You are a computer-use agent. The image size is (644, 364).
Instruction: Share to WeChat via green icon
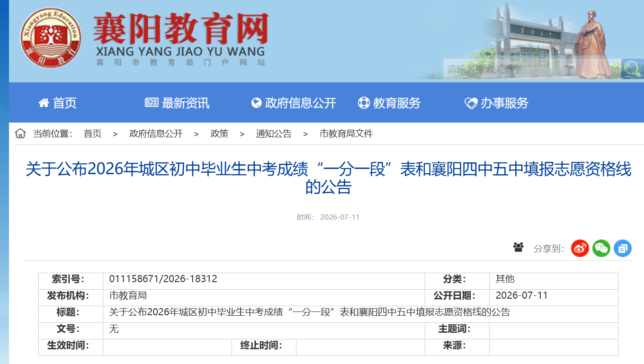(x=601, y=248)
